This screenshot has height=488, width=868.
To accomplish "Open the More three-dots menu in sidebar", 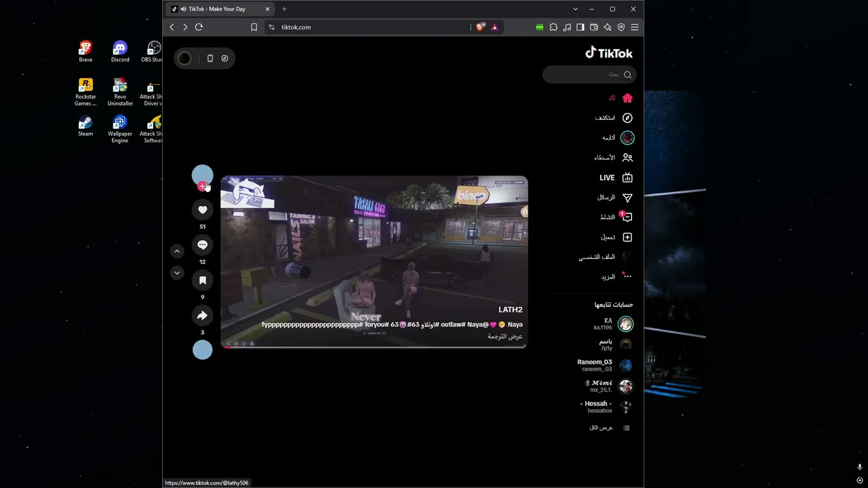I will click(x=627, y=277).
